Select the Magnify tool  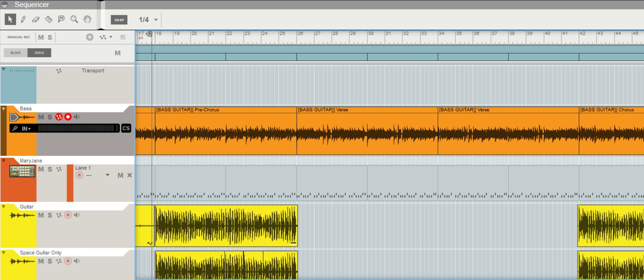click(x=74, y=19)
